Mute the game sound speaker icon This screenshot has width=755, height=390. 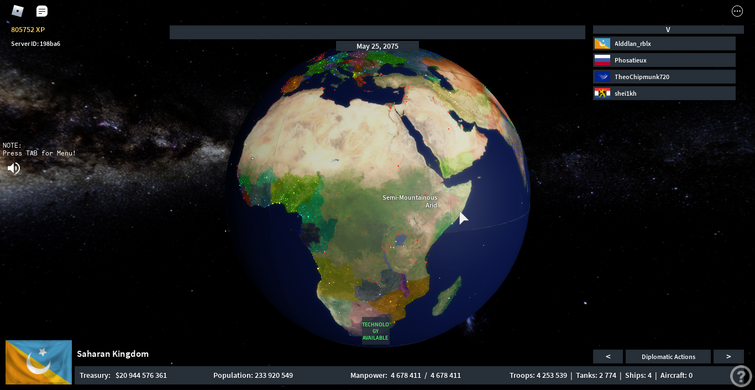[14, 168]
